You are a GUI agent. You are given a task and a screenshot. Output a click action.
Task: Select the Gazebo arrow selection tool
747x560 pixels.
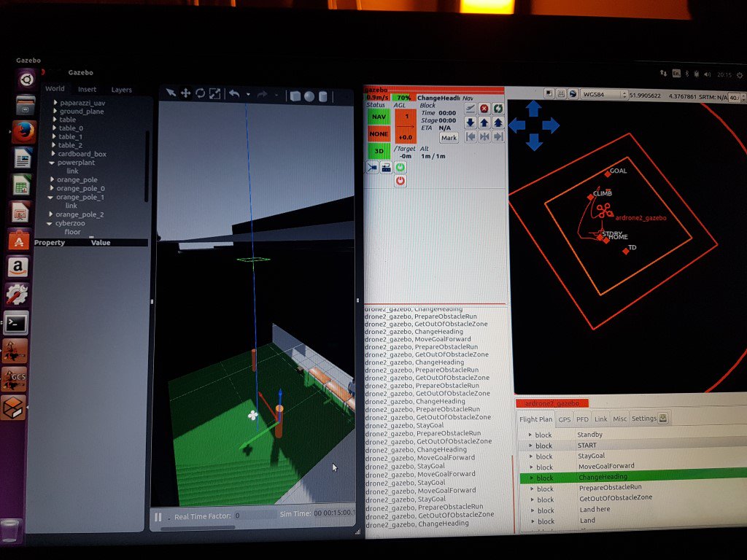[170, 93]
